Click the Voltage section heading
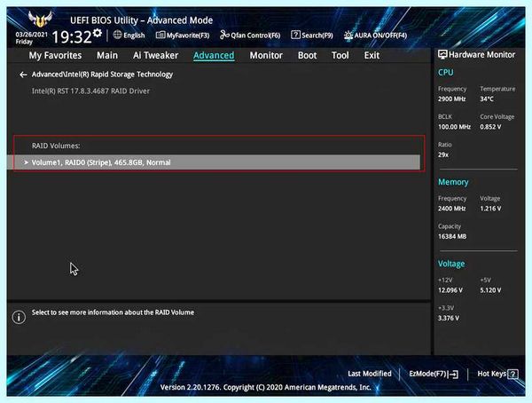This screenshot has width=532, height=403. (x=451, y=264)
